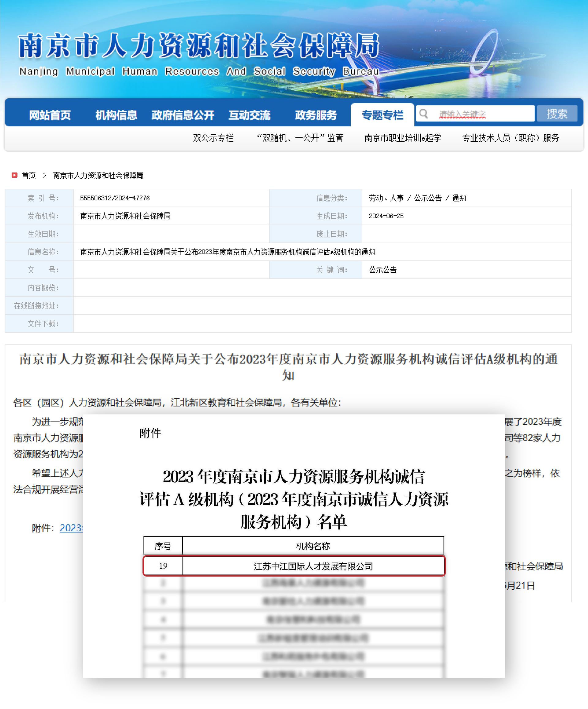
Task: Click the 机构名称 column header
Action: tap(313, 546)
